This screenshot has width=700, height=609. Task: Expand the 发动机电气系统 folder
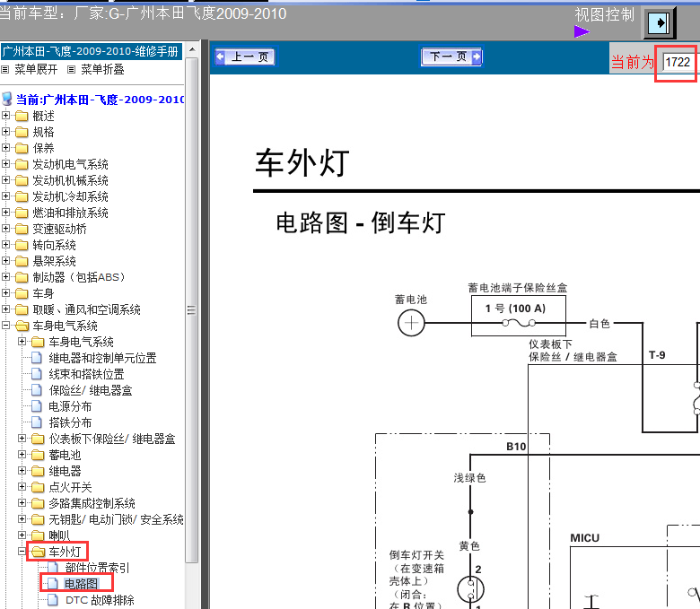point(5,164)
